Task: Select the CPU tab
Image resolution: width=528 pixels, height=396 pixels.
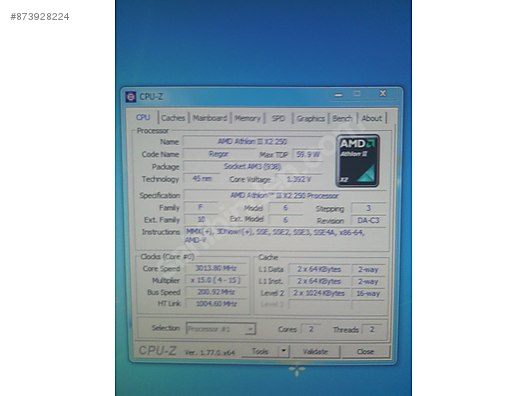Action: point(143,118)
